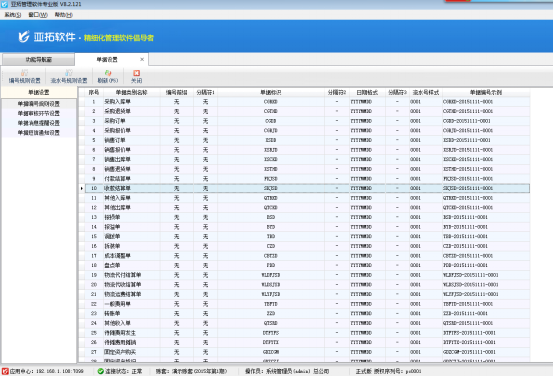Close the 单据设置 tab with its x
This screenshot has height=377, width=554.
(x=142, y=59)
